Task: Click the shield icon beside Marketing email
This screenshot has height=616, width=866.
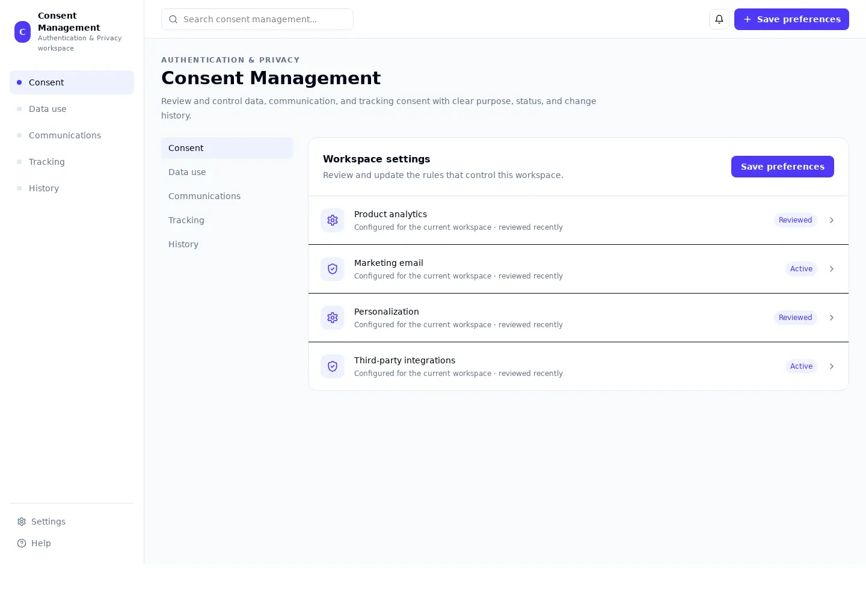Action: click(x=333, y=269)
